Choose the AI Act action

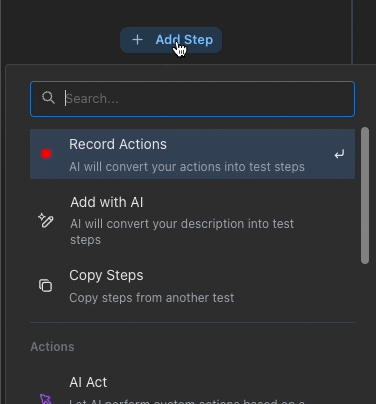pos(193,389)
